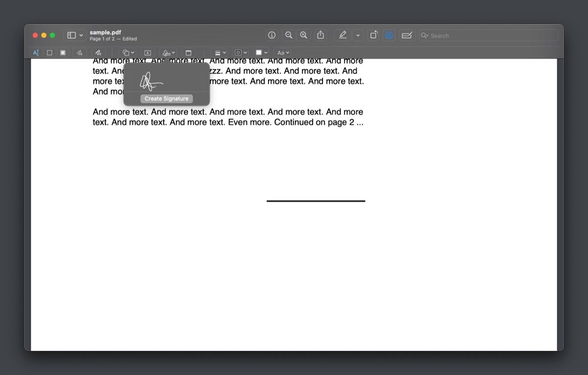Choose the Instant Alpha tool
This screenshot has height=375, width=588.
[62, 52]
